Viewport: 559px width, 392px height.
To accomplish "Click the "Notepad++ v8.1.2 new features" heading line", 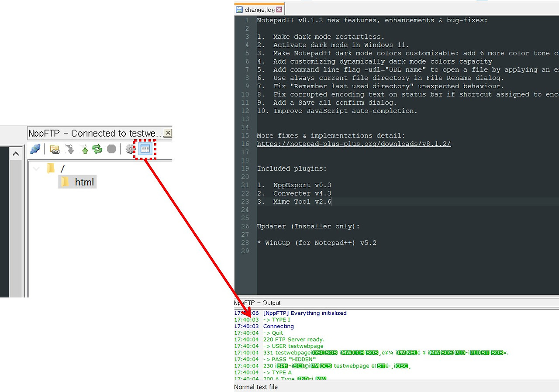I will point(372,20).
